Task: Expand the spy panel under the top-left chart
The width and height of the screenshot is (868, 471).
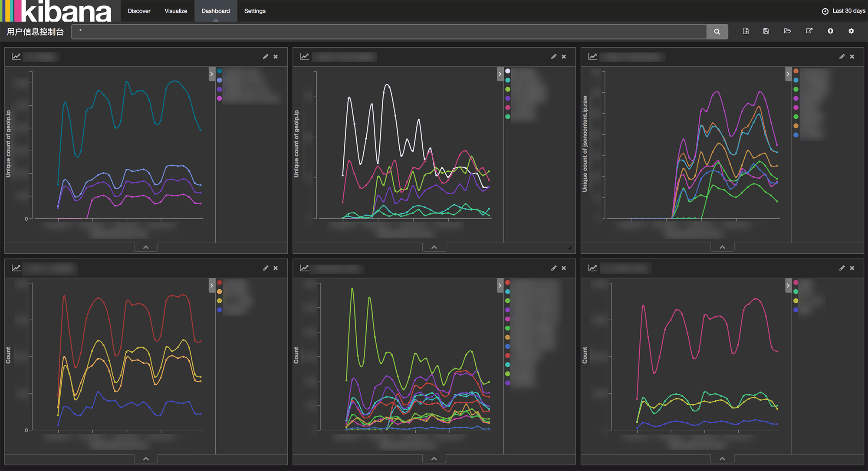Action: (146, 247)
